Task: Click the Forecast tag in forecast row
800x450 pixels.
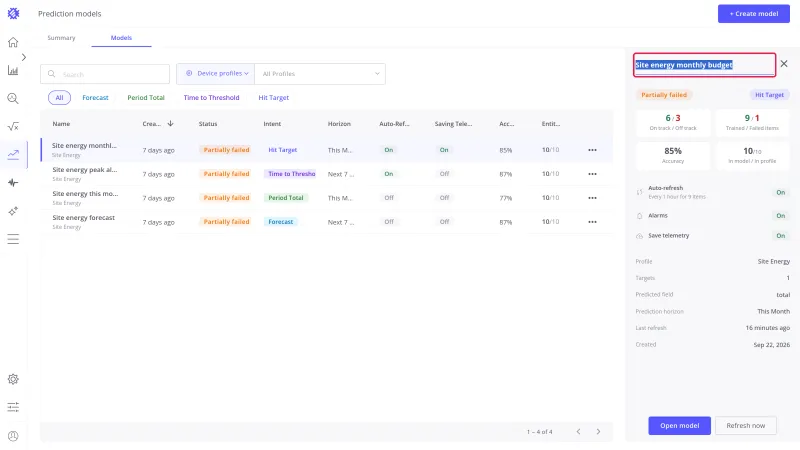Action: pyautogui.click(x=281, y=222)
